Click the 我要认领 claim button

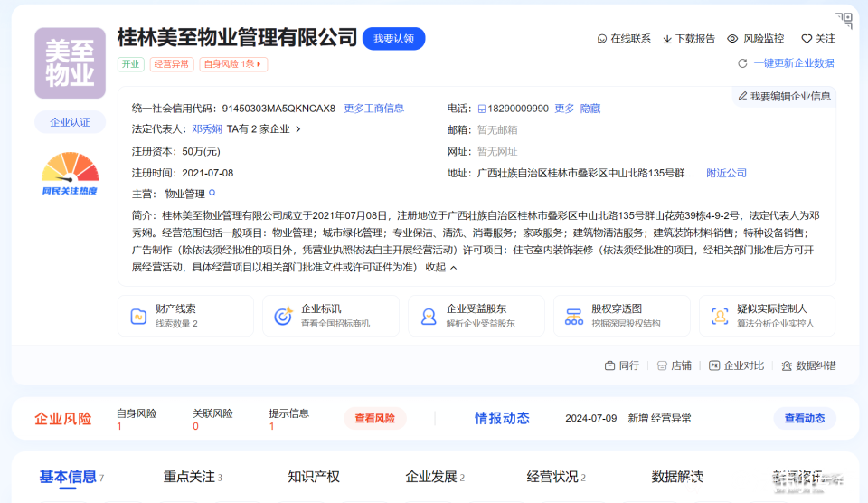tap(393, 38)
